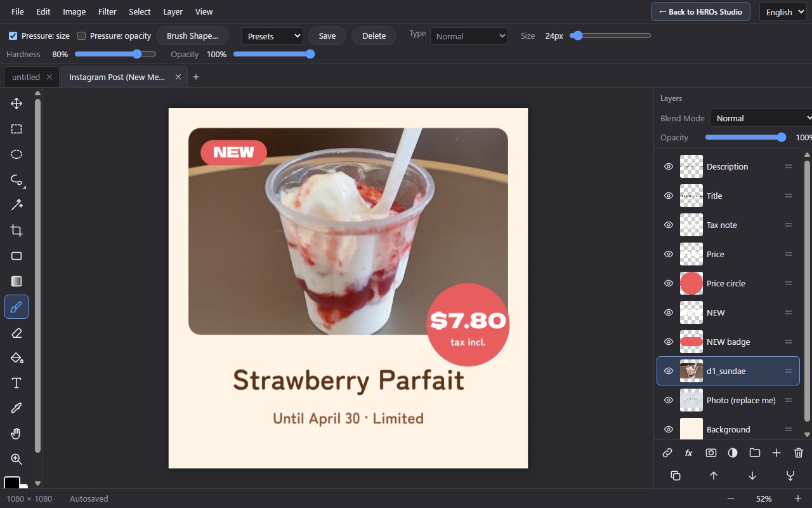
Task: Select the Move tool
Action: click(16, 104)
